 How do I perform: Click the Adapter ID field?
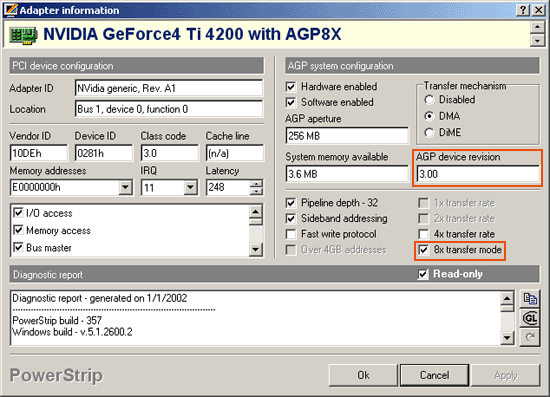[169, 88]
